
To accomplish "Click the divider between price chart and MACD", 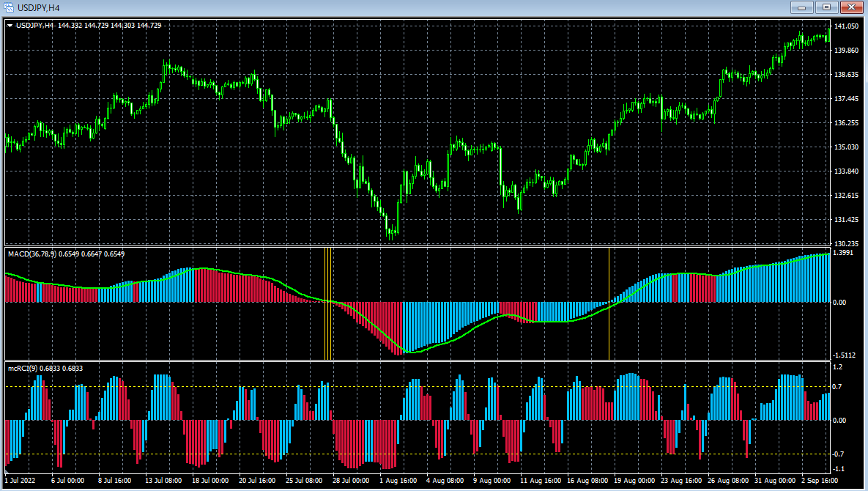I will [418, 246].
